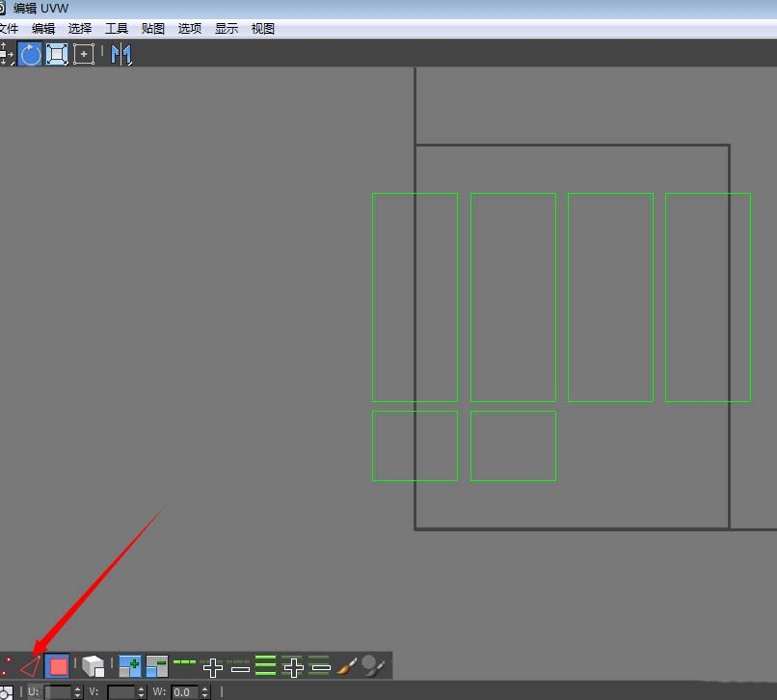777x700 pixels.
Task: Toggle Select By Element cube icon
Action: (94, 666)
